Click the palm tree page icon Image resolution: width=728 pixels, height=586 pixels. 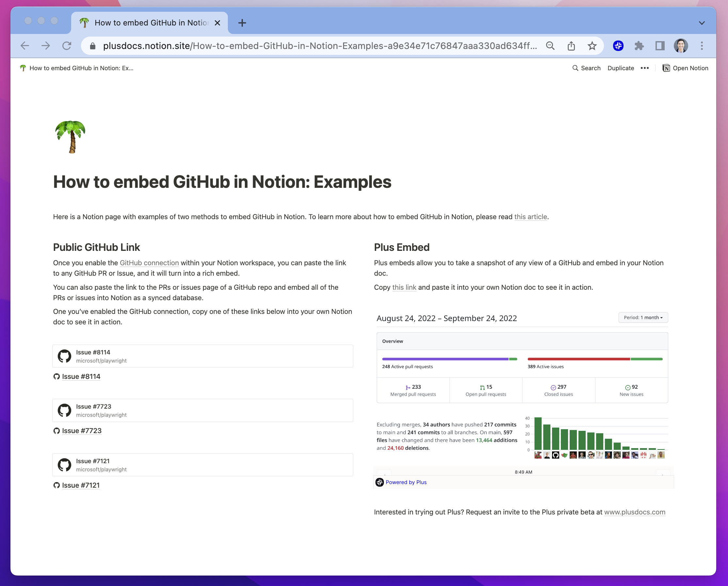70,137
